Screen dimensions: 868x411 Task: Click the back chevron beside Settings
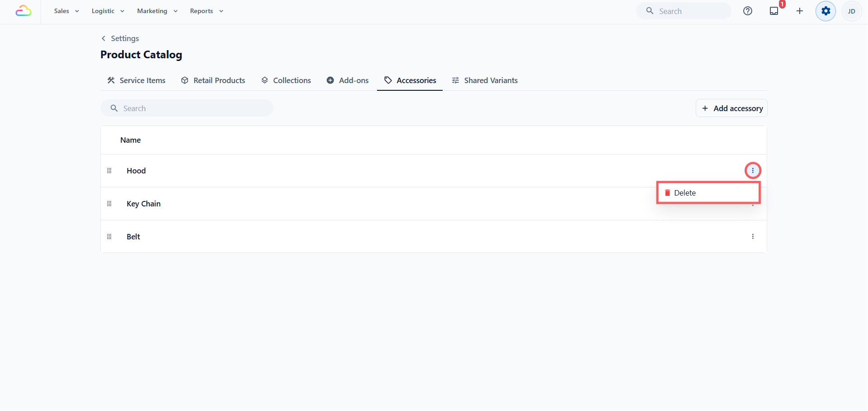pyautogui.click(x=104, y=38)
